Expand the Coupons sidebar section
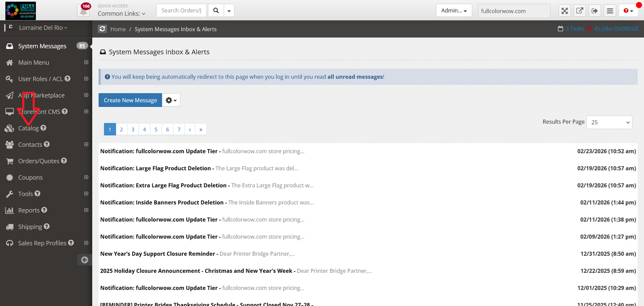 pyautogui.click(x=86, y=177)
